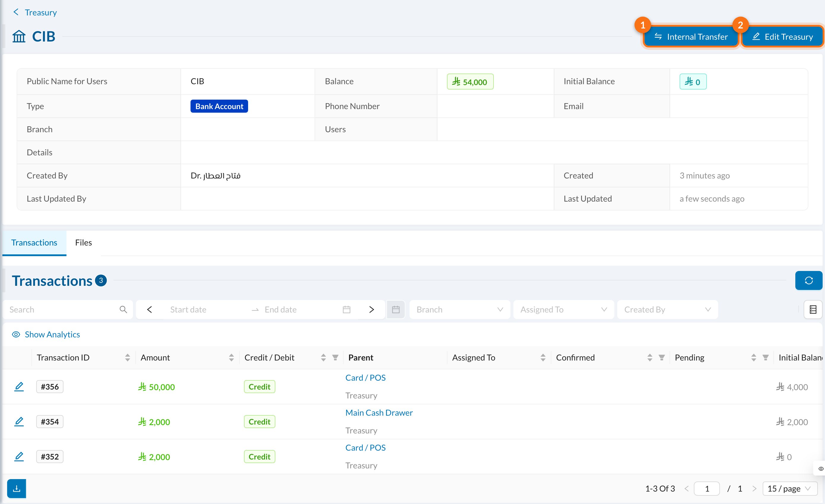This screenshot has height=504, width=825.
Task: Click the search magnifier icon
Action: (x=123, y=309)
